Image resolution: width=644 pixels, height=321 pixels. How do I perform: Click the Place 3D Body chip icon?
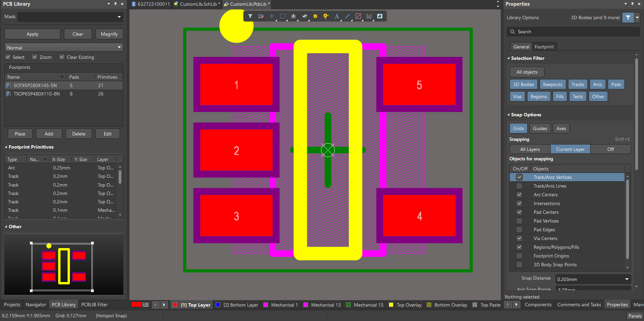305,16
